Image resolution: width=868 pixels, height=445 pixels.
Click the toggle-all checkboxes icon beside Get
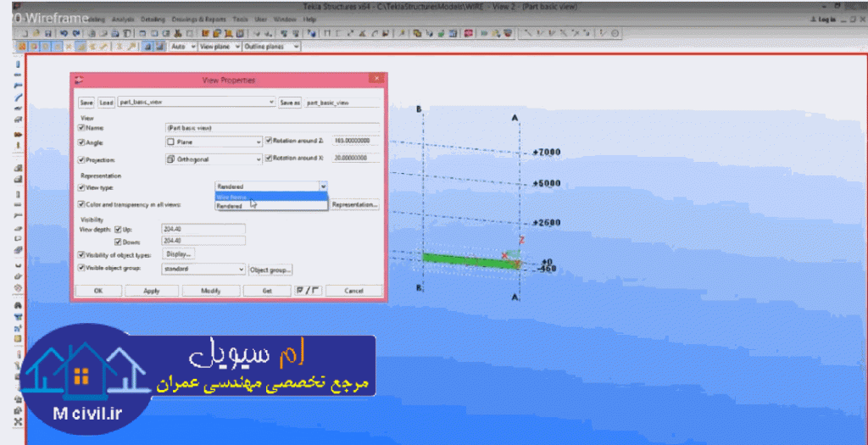308,290
